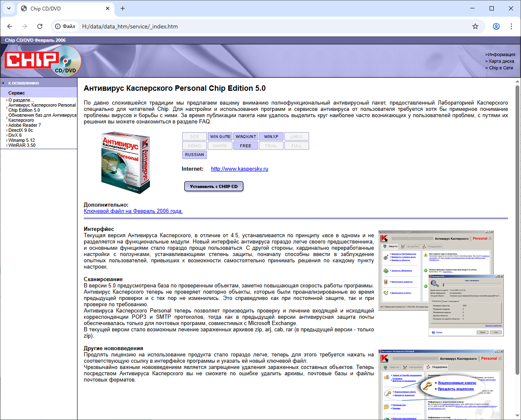Close the Chip CD/DVD tab
This screenshot has height=420, width=521.
[108, 8]
